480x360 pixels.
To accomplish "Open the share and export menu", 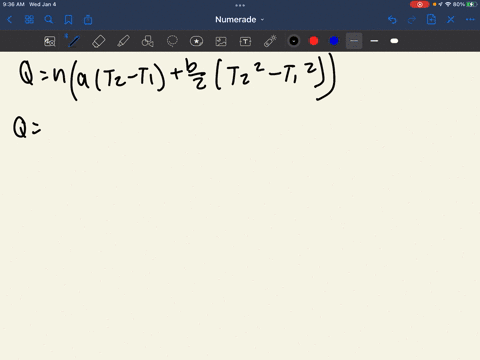I will (x=88, y=20).
